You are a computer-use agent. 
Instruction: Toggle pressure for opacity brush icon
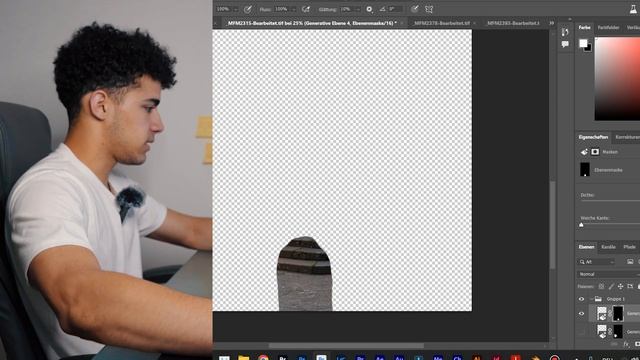[x=248, y=9]
